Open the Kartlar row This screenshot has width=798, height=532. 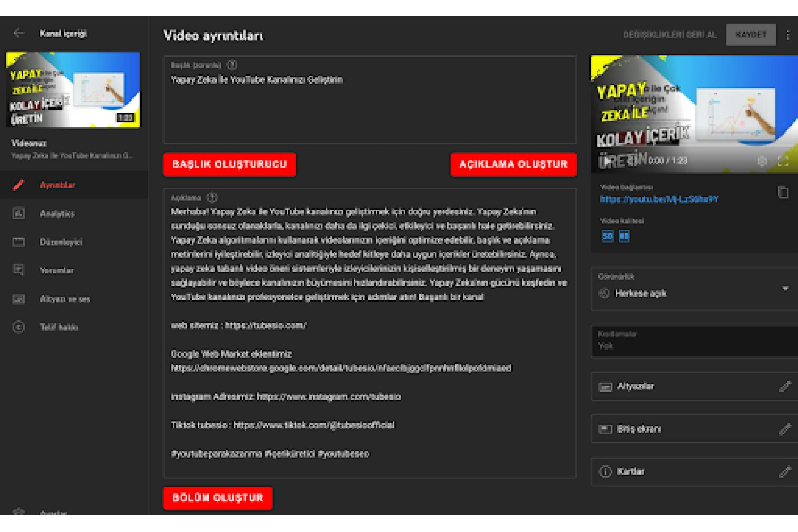tap(694, 472)
